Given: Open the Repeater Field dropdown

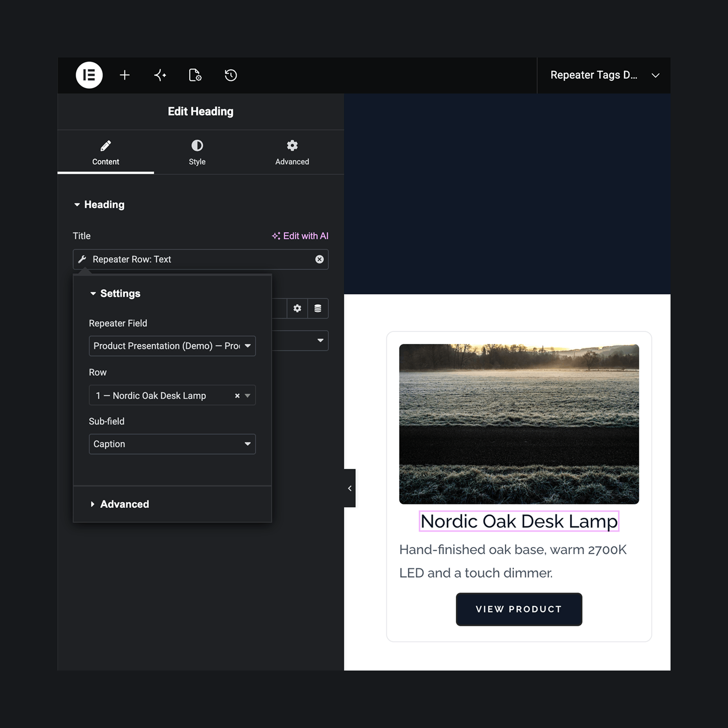Looking at the screenshot, I should click(x=172, y=346).
